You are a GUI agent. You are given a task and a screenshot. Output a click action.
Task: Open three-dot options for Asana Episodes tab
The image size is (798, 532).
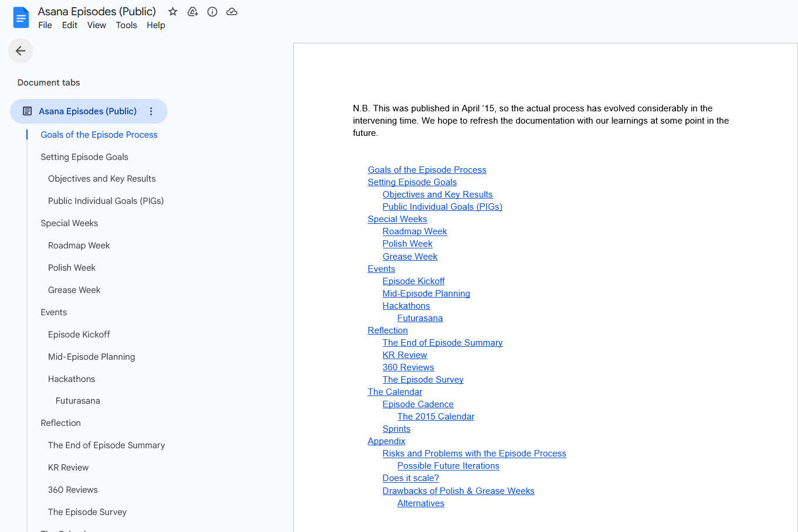tap(151, 111)
